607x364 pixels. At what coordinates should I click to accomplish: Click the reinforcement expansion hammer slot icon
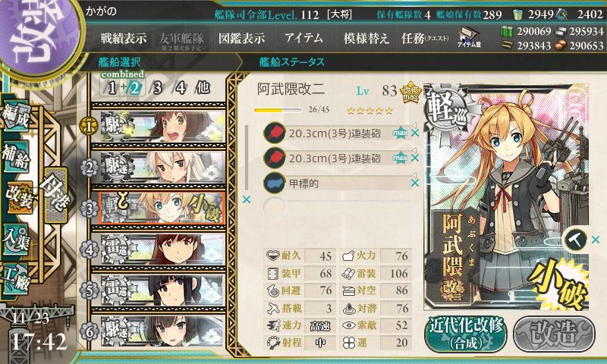click(575, 240)
